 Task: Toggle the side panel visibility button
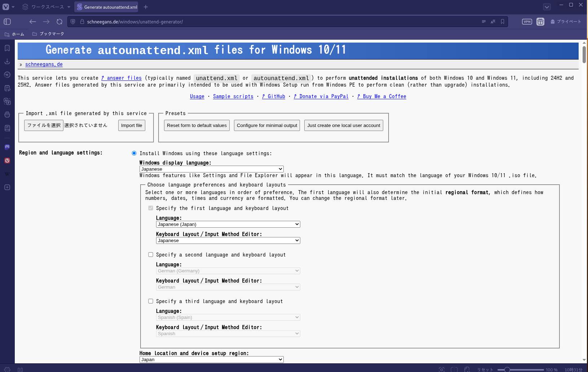pos(7,22)
